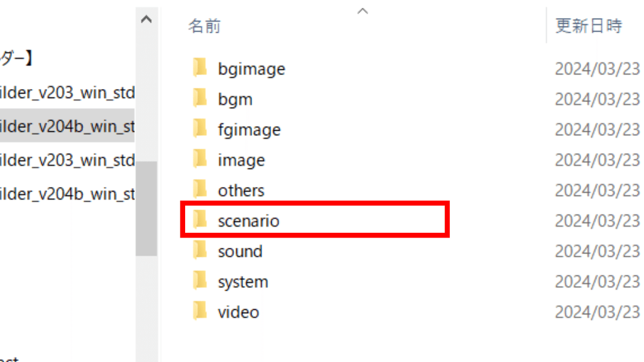Click the image folder icon
644x362 pixels.
(200, 159)
